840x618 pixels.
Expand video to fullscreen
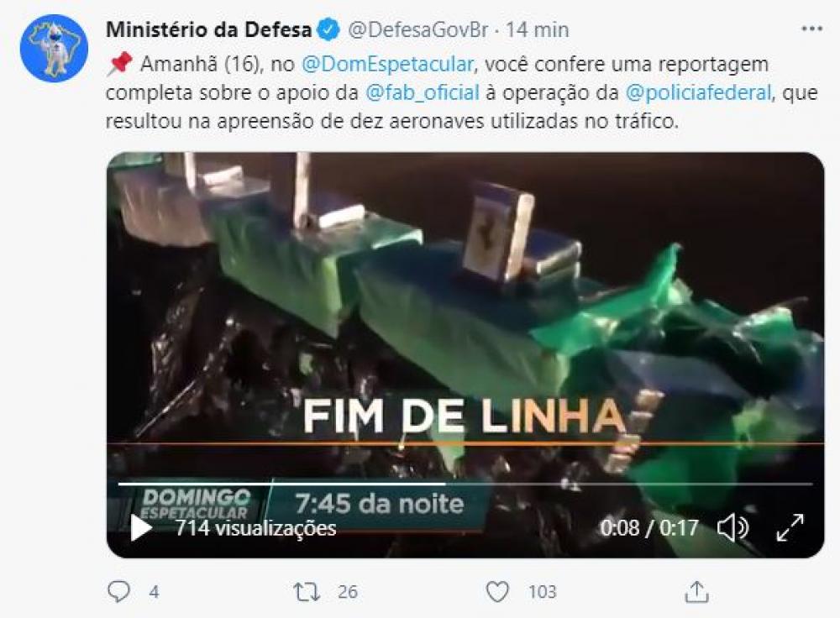tap(790, 528)
